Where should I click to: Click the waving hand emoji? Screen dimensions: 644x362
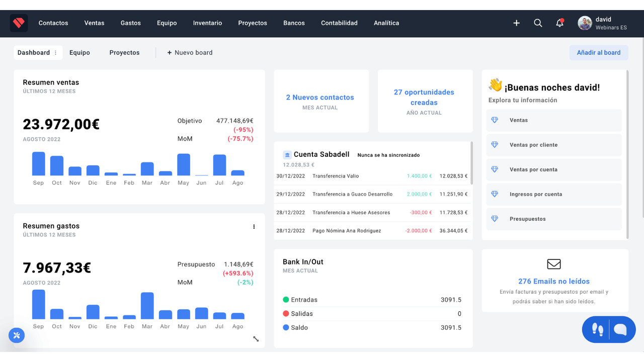click(495, 85)
